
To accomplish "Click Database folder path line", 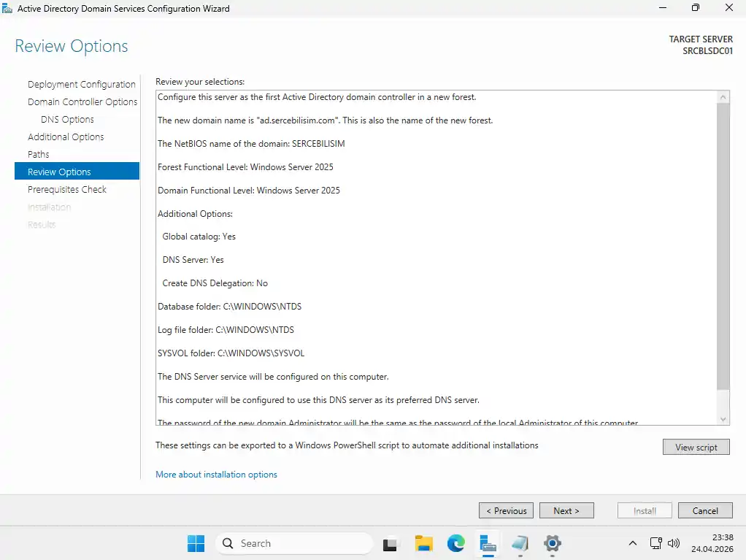I will [x=229, y=307].
